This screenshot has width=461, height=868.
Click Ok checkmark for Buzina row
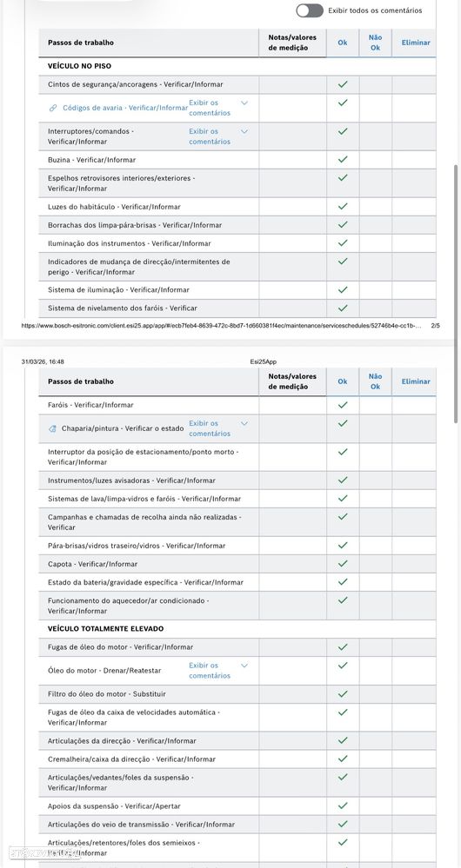click(343, 159)
